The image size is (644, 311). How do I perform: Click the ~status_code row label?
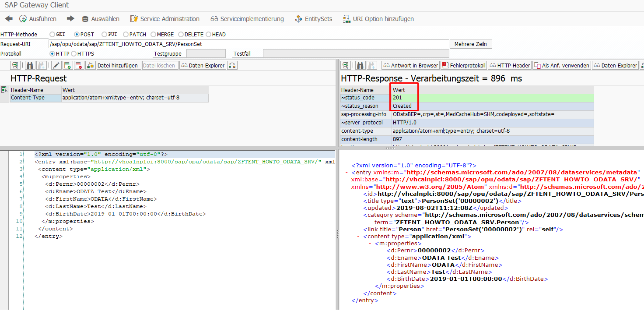(x=366, y=98)
